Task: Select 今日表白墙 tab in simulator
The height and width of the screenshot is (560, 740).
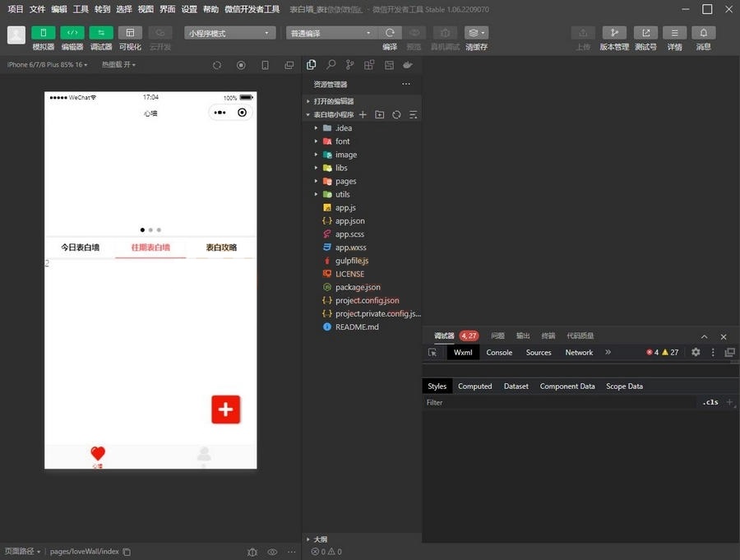Action: click(80, 247)
